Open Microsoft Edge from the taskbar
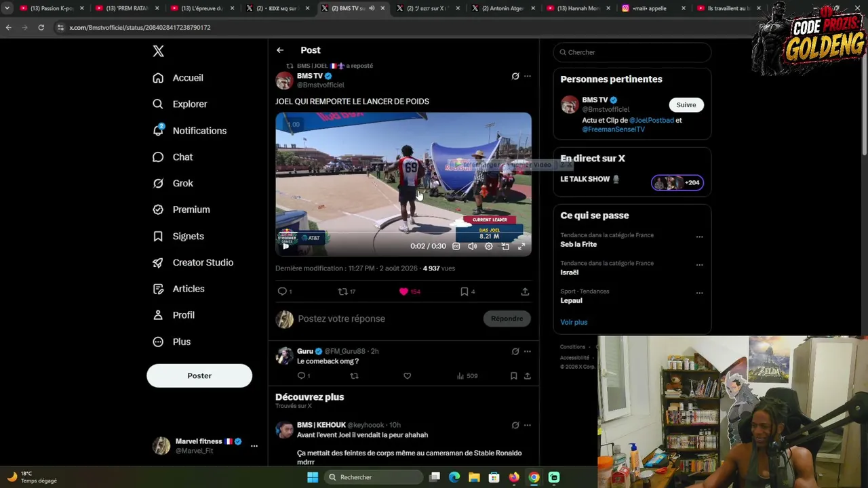 pos(454,477)
